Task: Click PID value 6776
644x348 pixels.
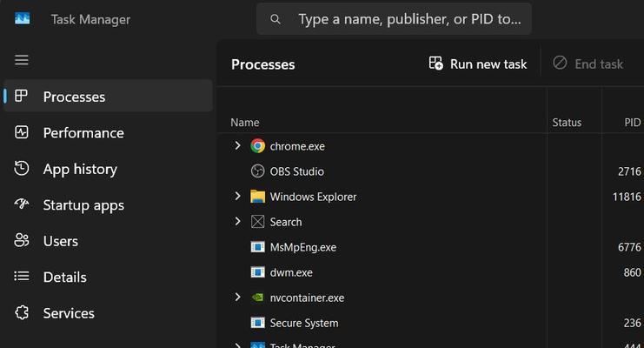Action: click(x=629, y=247)
